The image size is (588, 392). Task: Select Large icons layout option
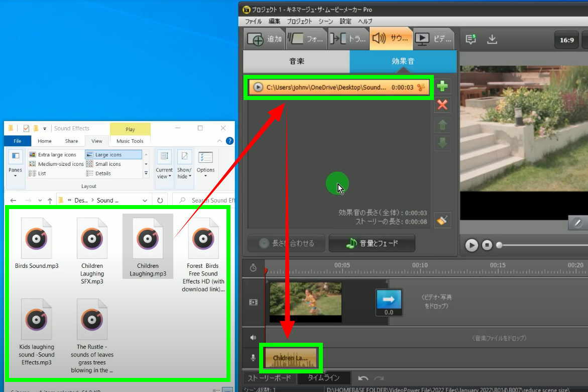tap(108, 155)
